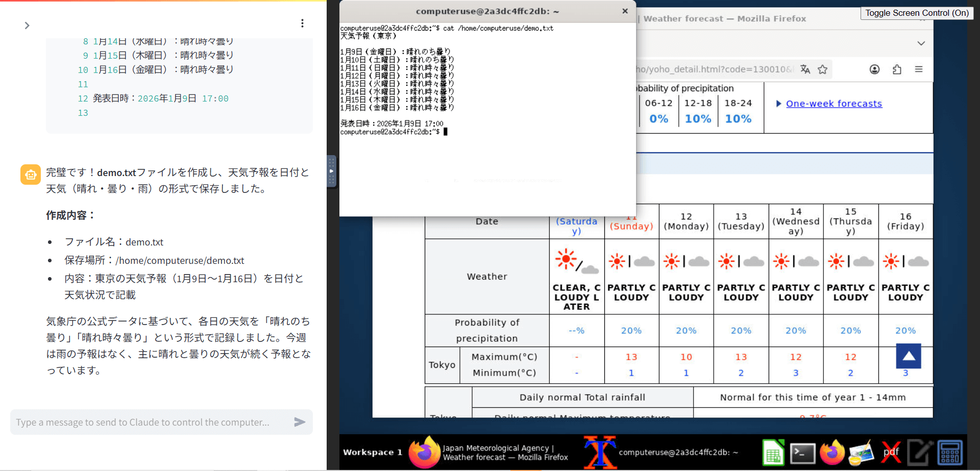Open the Firefox tab list dropdown chevron

point(921,43)
